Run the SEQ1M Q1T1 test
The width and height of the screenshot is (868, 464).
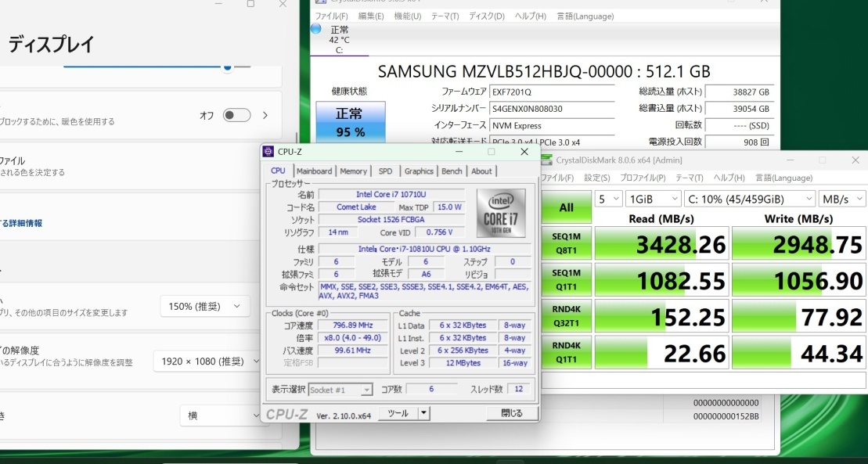pyautogui.click(x=566, y=279)
